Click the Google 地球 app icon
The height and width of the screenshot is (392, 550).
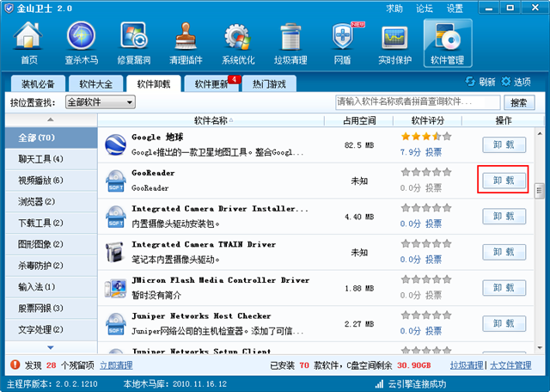[116, 145]
